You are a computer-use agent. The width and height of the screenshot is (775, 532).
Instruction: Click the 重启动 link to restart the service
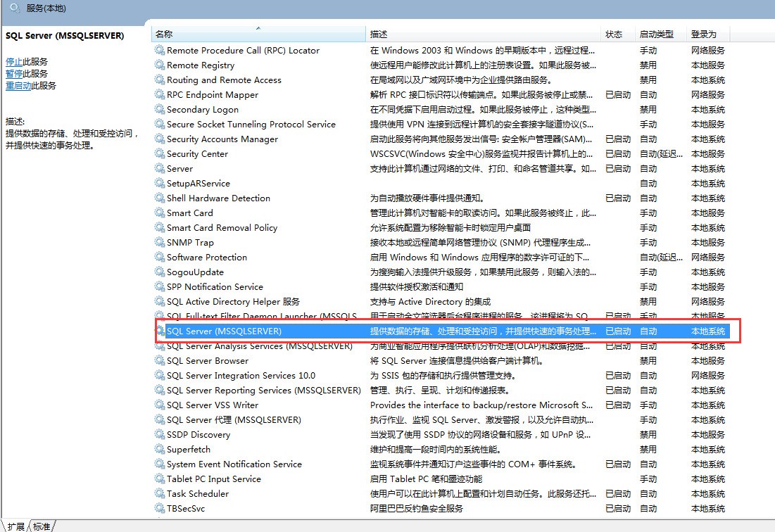pyautogui.click(x=18, y=85)
